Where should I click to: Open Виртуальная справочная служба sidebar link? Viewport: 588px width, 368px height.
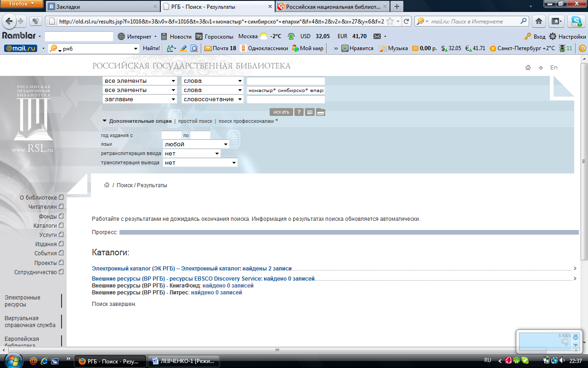(30, 322)
